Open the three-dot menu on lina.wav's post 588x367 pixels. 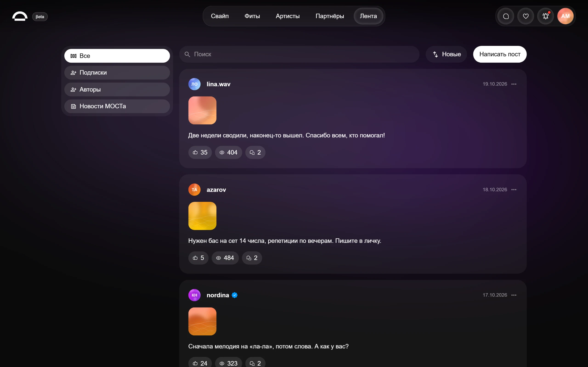coord(514,84)
